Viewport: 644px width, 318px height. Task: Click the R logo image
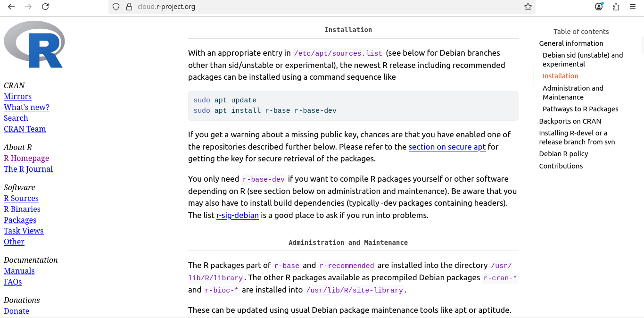34,44
